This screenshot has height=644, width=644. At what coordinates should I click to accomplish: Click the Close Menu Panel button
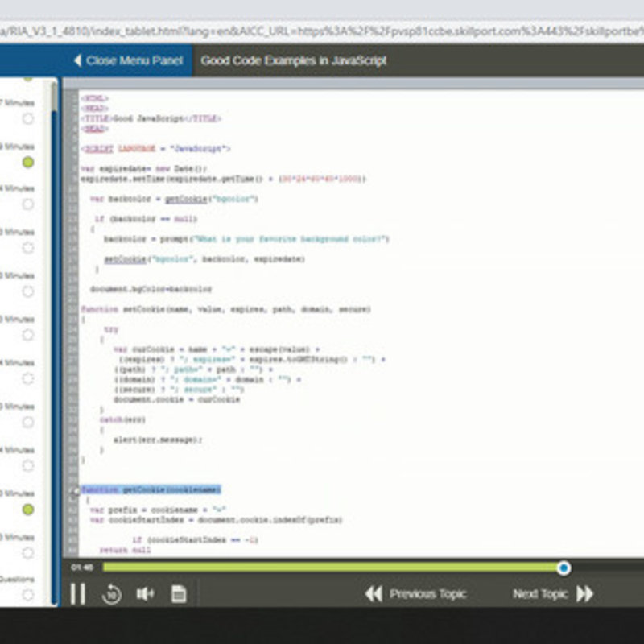[128, 60]
